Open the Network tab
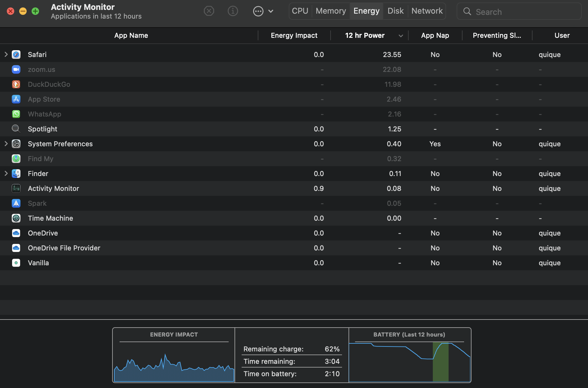The height and width of the screenshot is (388, 588). (427, 11)
